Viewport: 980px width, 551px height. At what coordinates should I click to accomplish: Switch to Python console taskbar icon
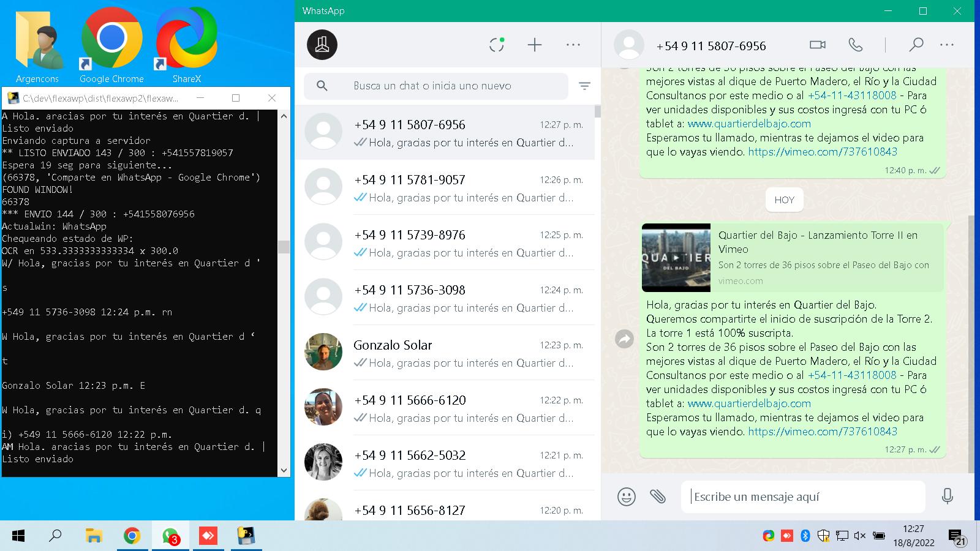(246, 536)
